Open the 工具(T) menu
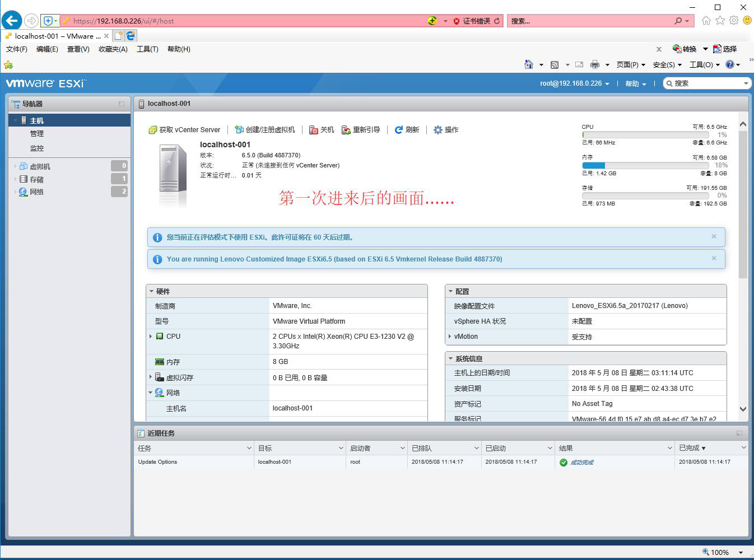Screen dimensions: 754x560 (x=147, y=49)
